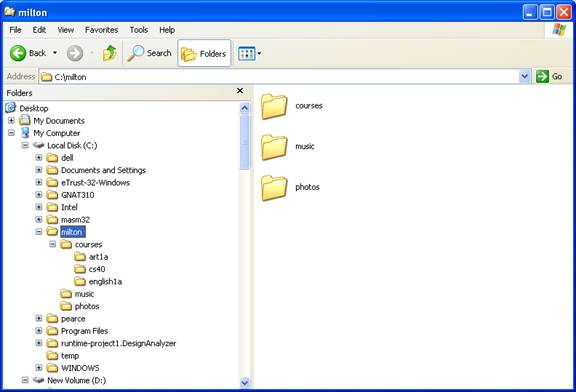Click photos folder icon in right pane
The height and width of the screenshot is (392, 576).
coord(274,188)
